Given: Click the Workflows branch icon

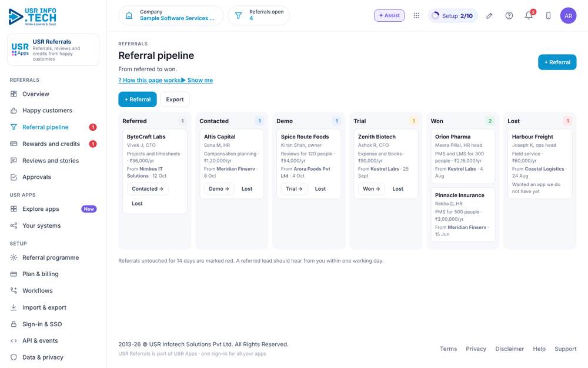Looking at the screenshot, I should click(14, 290).
